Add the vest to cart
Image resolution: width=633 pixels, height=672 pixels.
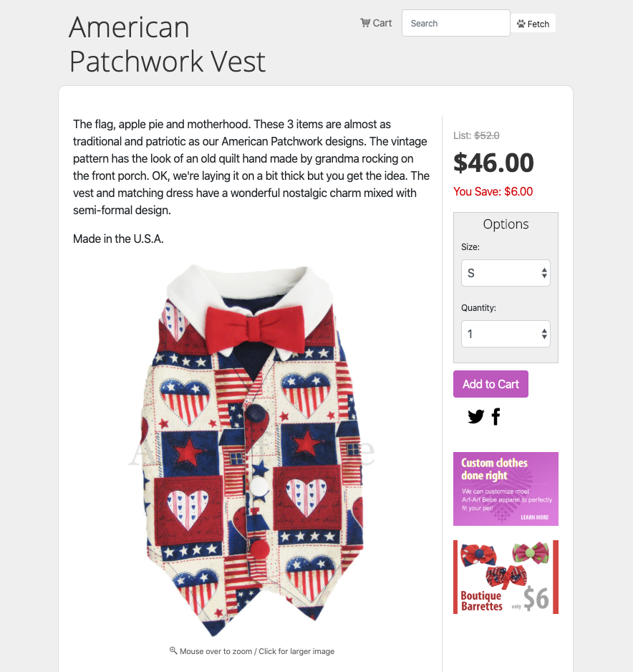point(491,384)
